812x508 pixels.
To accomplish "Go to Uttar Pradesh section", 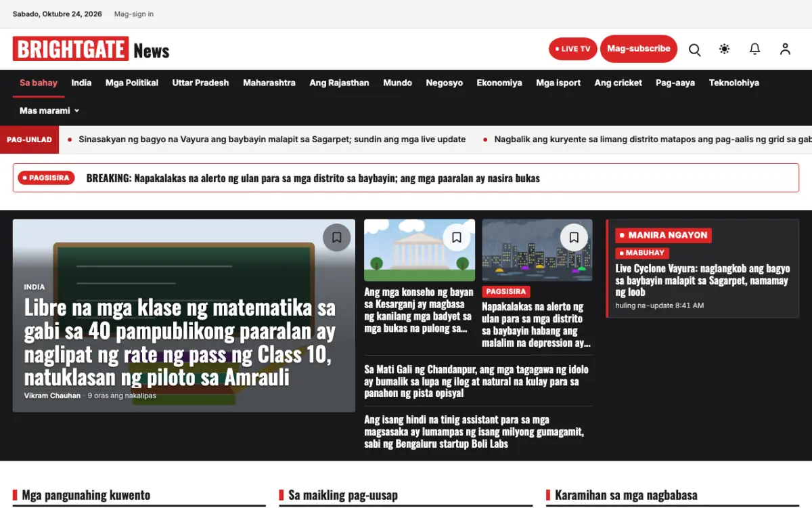I will pyautogui.click(x=201, y=83).
